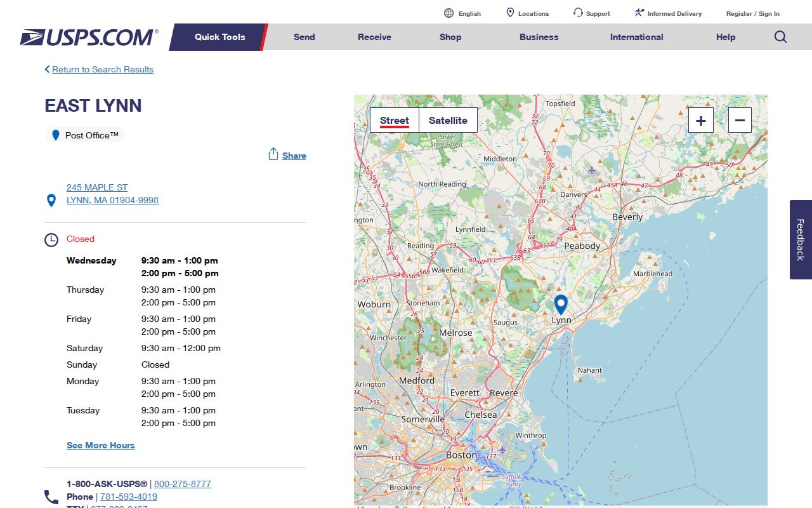Click Return to Search Results link
This screenshot has height=508, width=812.
pos(103,69)
